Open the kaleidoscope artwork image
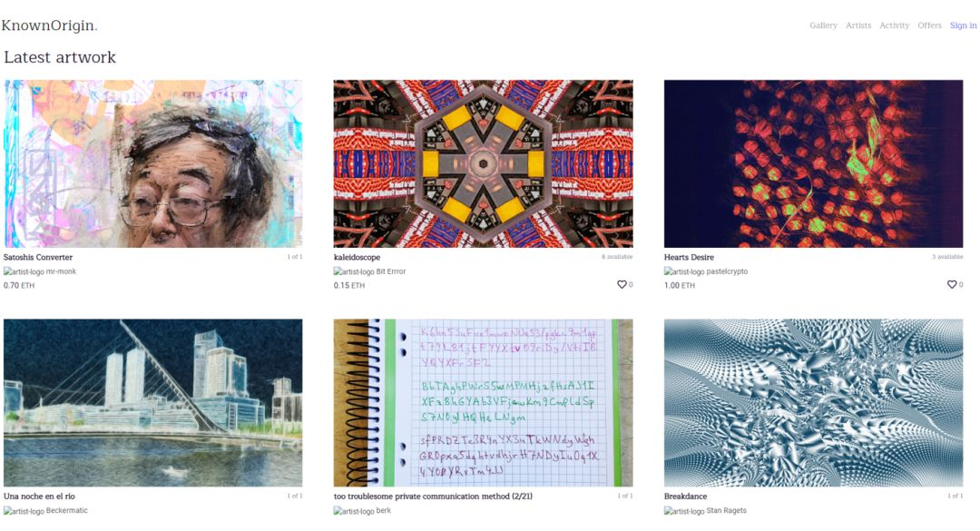 pos(483,164)
